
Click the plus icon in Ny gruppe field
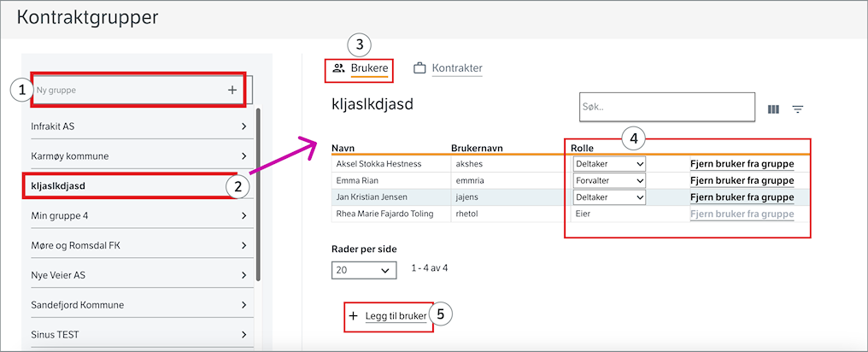coord(232,90)
